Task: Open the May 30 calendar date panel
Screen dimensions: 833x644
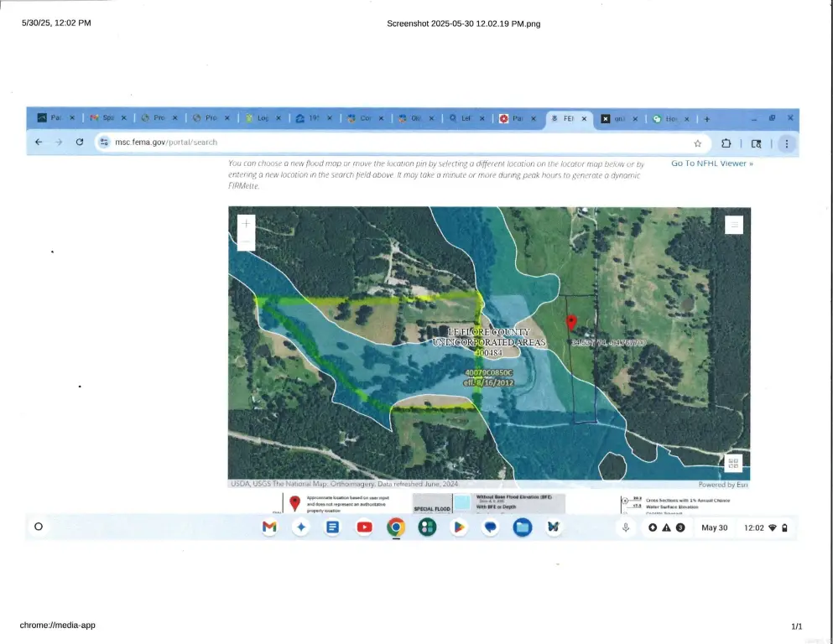Action: click(x=714, y=527)
